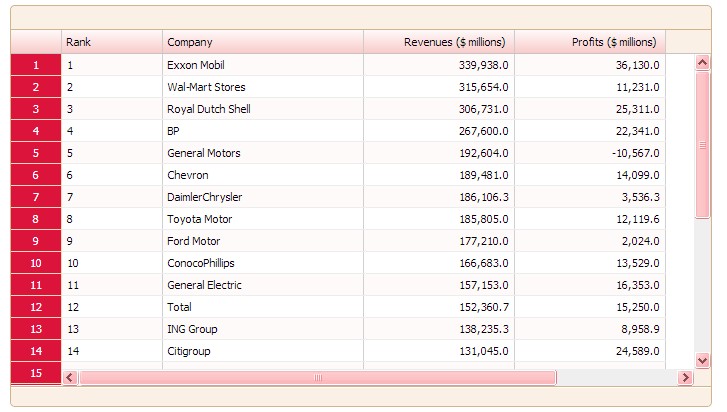Select row header number 14

[36, 351]
